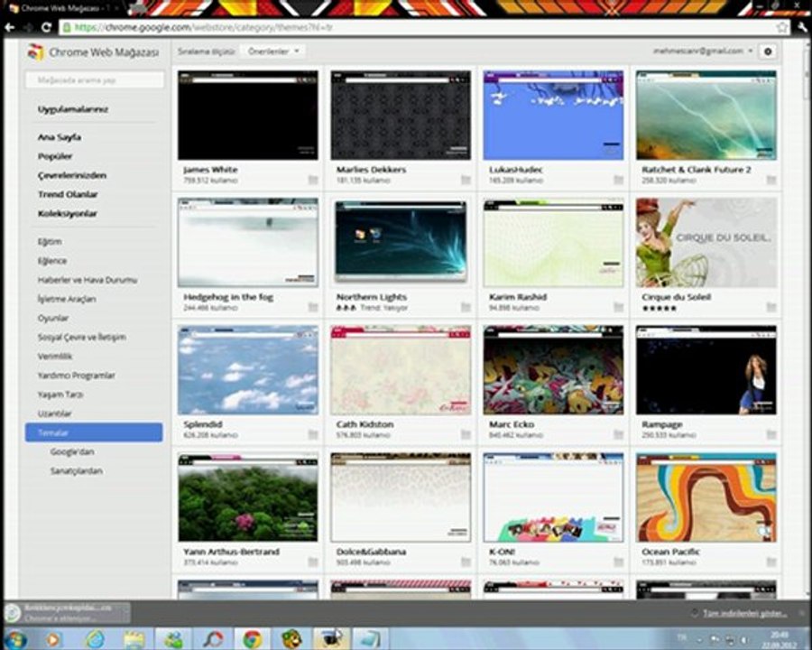Viewport: 812px width, 650px height.
Task: Open Yardımcı Programlar category
Action: [x=76, y=376]
